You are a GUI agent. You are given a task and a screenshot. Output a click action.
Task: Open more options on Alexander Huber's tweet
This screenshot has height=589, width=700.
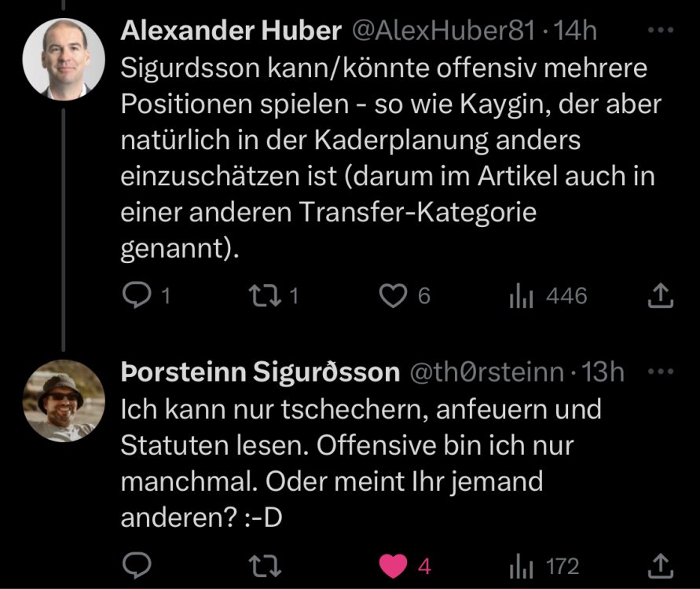coord(664,31)
